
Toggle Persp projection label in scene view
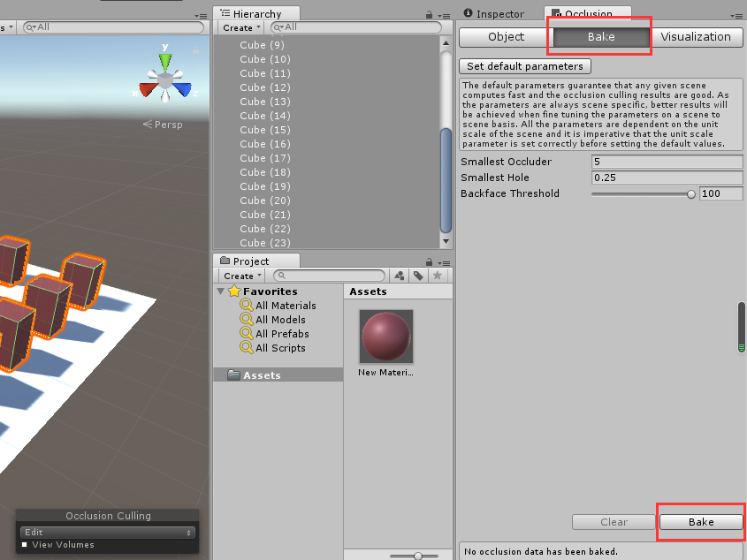[x=163, y=125]
